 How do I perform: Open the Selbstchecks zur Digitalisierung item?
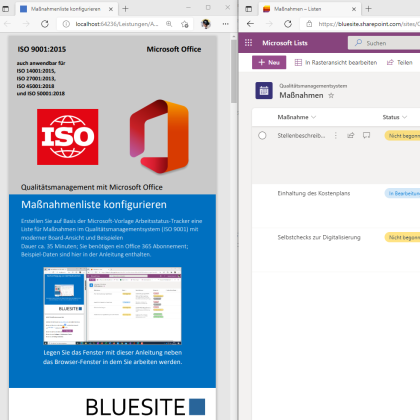[319, 237]
